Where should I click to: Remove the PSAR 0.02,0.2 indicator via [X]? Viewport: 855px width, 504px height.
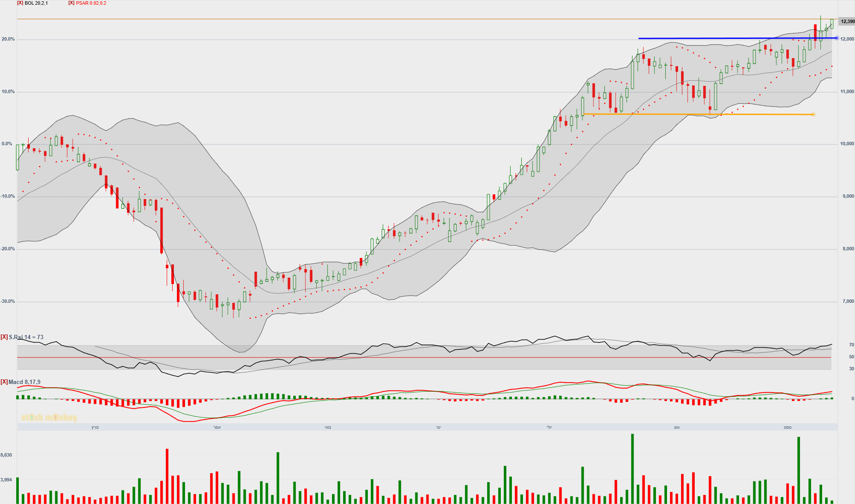71,3
